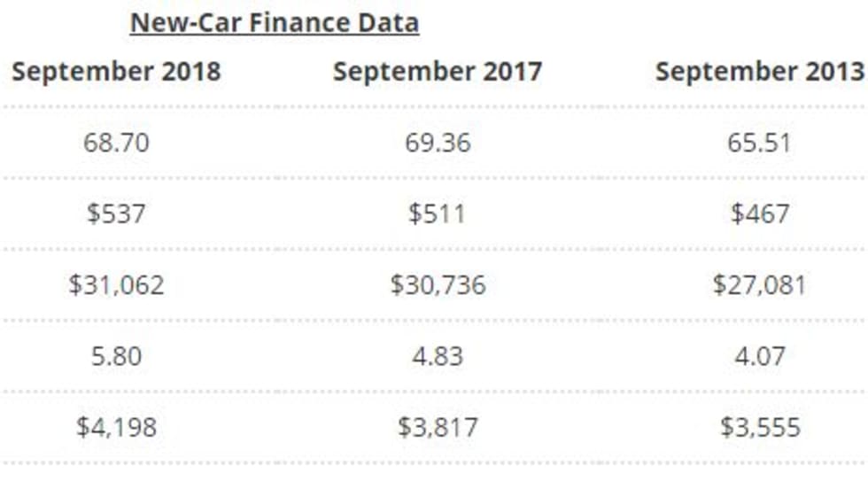Click the $30,736 amount
Image resolution: width=868 pixels, height=489 pixels.
[438, 284]
